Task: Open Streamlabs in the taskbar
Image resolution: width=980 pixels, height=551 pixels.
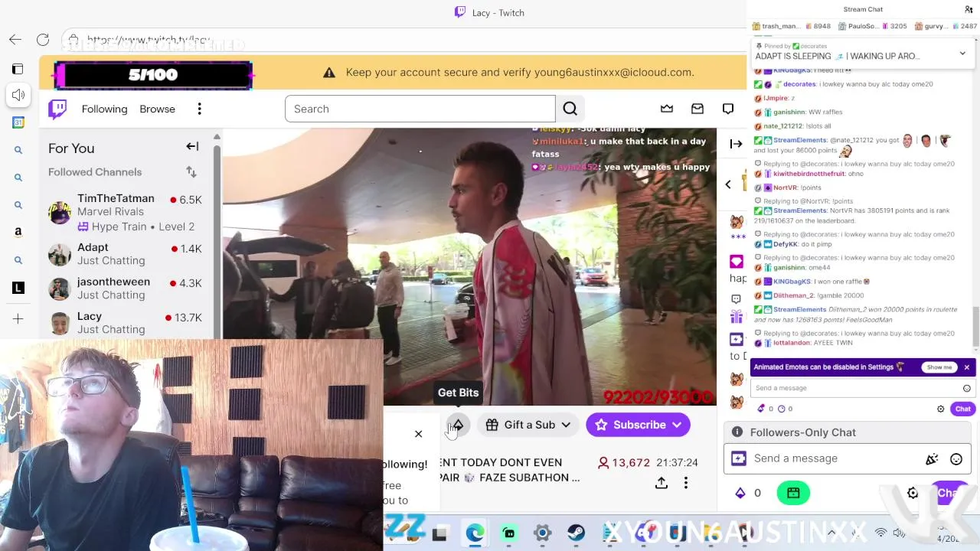Action: (509, 533)
